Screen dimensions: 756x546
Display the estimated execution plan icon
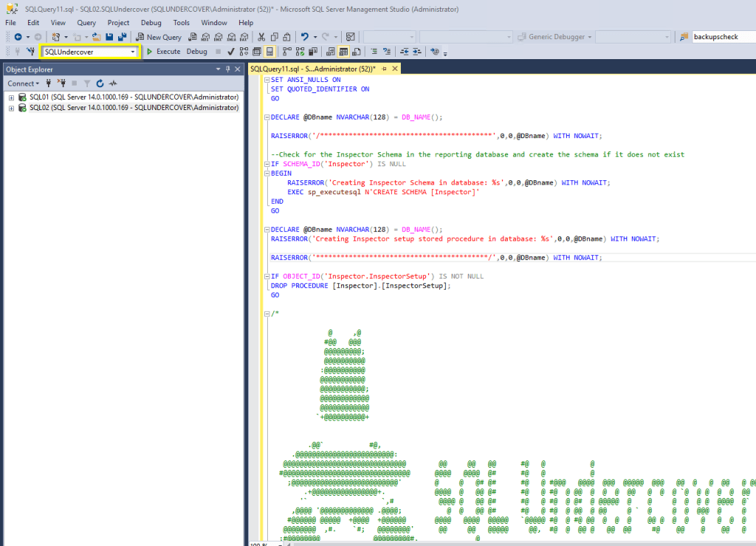(244, 52)
